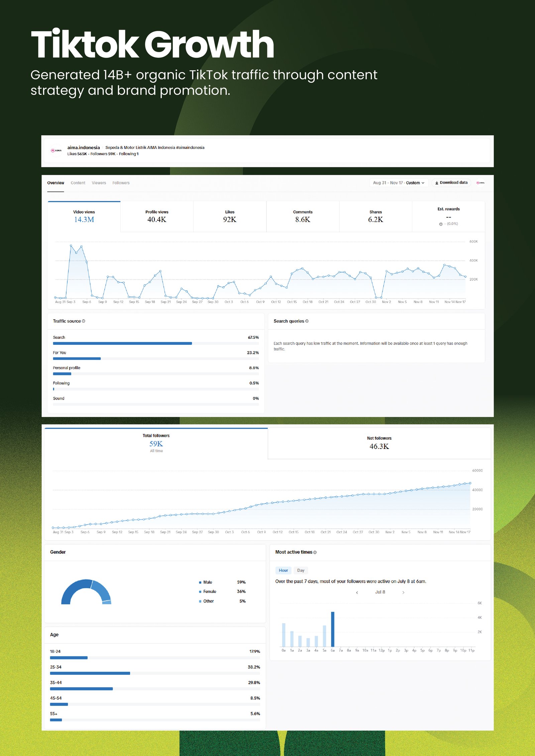This screenshot has width=535, height=756.
Task: Click the Est. rewards info circle icon
Action: (x=441, y=224)
